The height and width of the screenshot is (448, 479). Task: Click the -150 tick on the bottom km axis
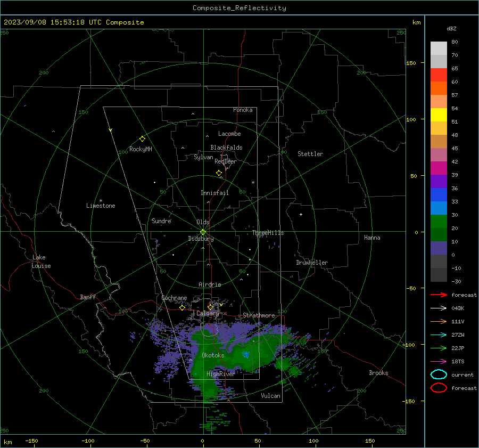coord(31,441)
